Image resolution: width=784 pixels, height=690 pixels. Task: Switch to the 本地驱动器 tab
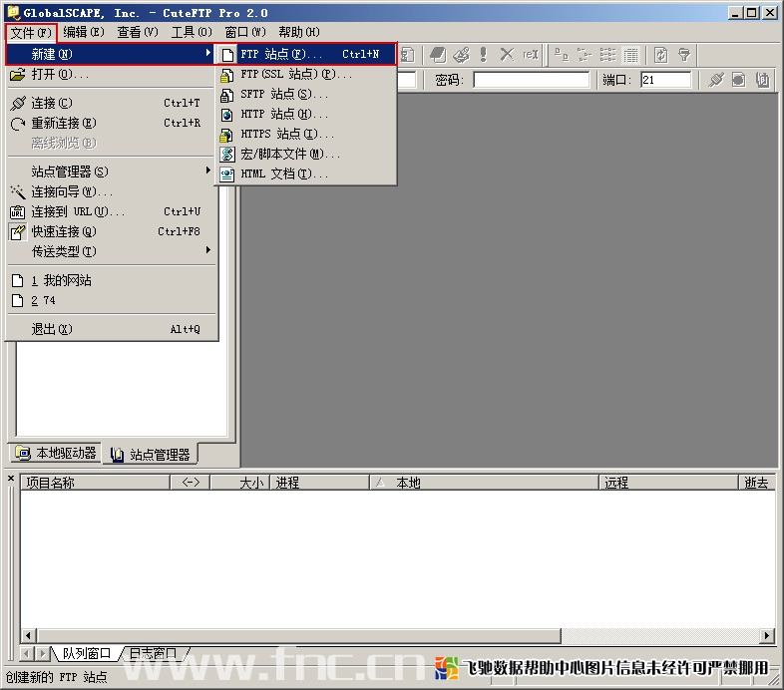coord(56,453)
